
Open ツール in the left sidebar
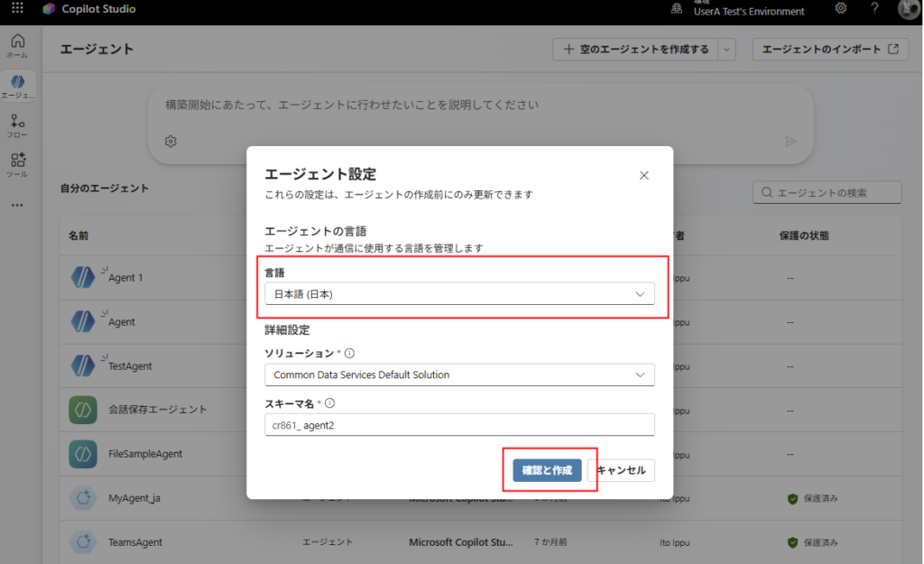18,164
